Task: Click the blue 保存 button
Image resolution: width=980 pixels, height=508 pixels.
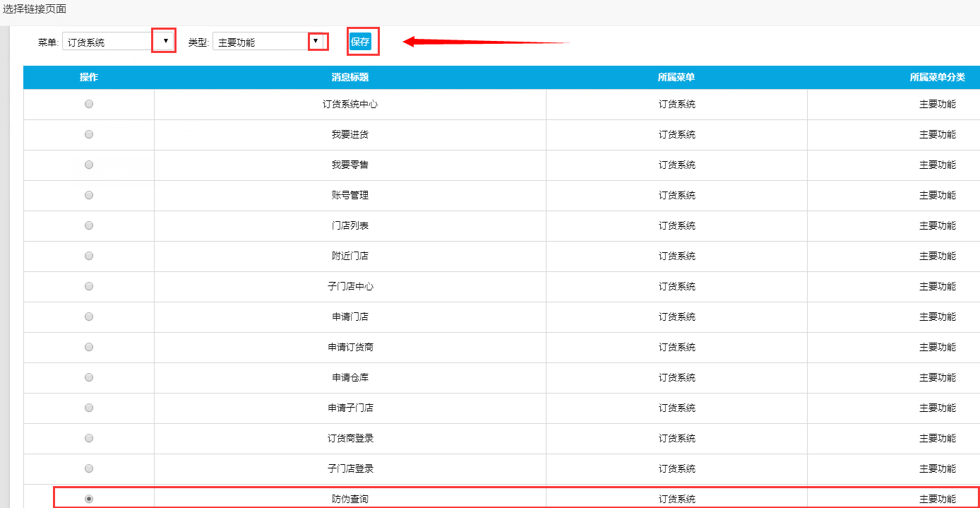Action: tap(360, 42)
